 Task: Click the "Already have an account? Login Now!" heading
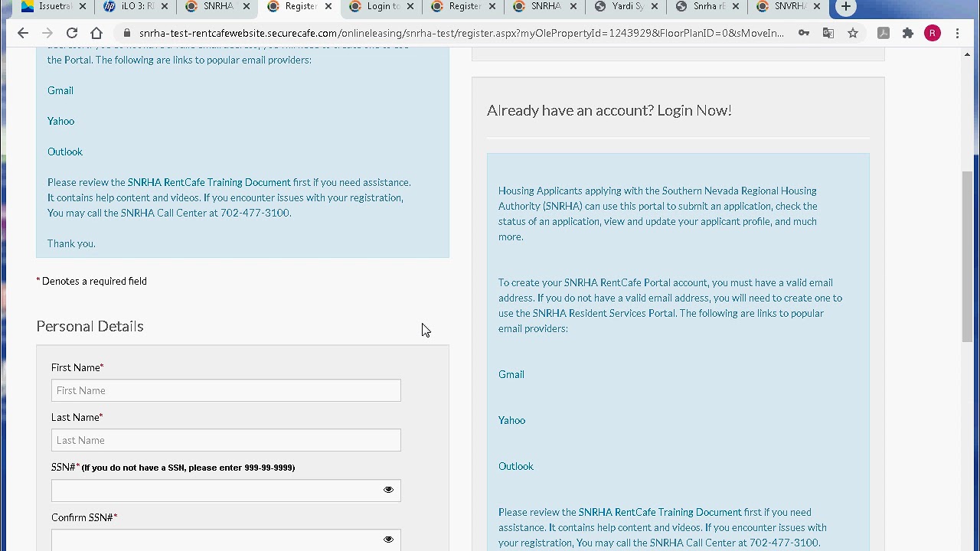click(609, 110)
